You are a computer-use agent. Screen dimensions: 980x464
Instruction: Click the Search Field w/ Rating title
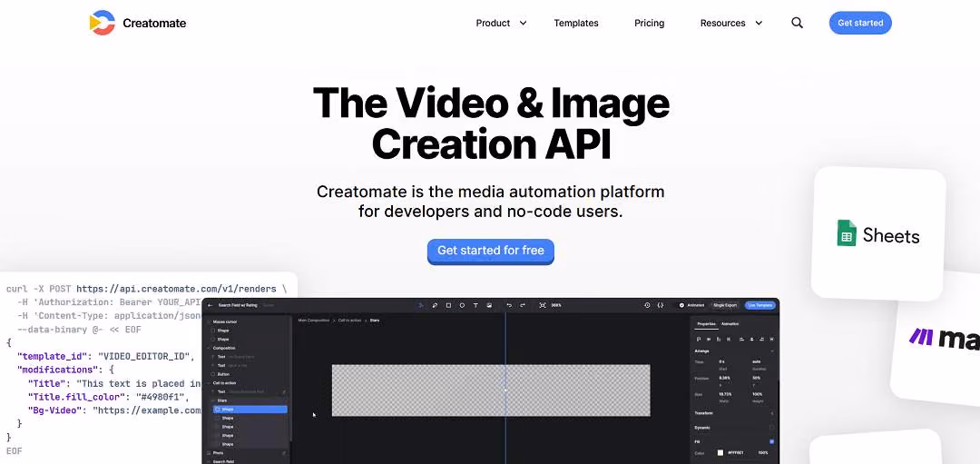237,305
